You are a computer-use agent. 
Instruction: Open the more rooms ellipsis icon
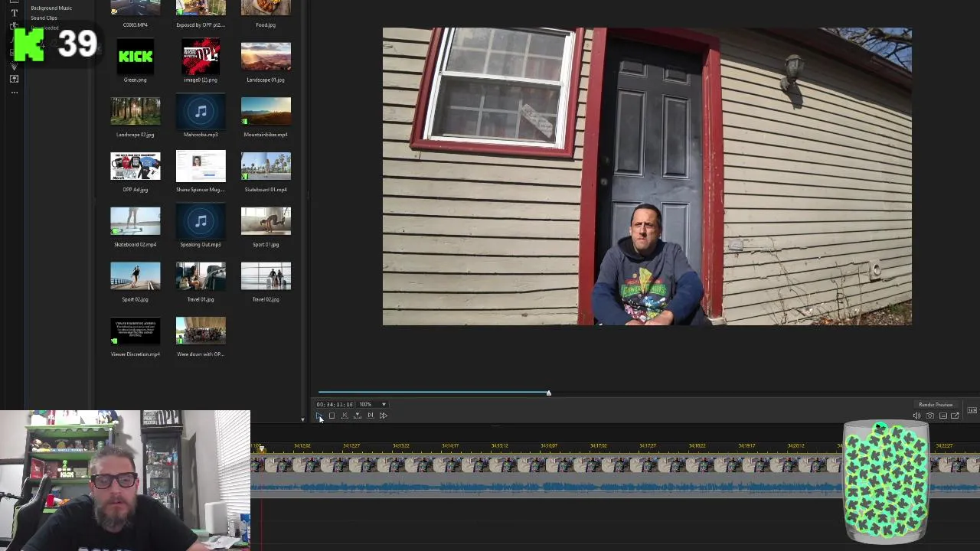pos(14,93)
